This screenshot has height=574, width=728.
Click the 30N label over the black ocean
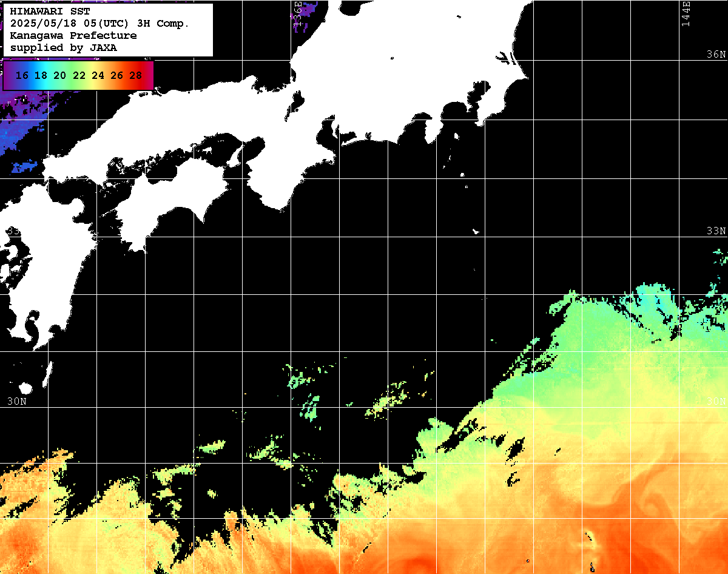coord(17,401)
